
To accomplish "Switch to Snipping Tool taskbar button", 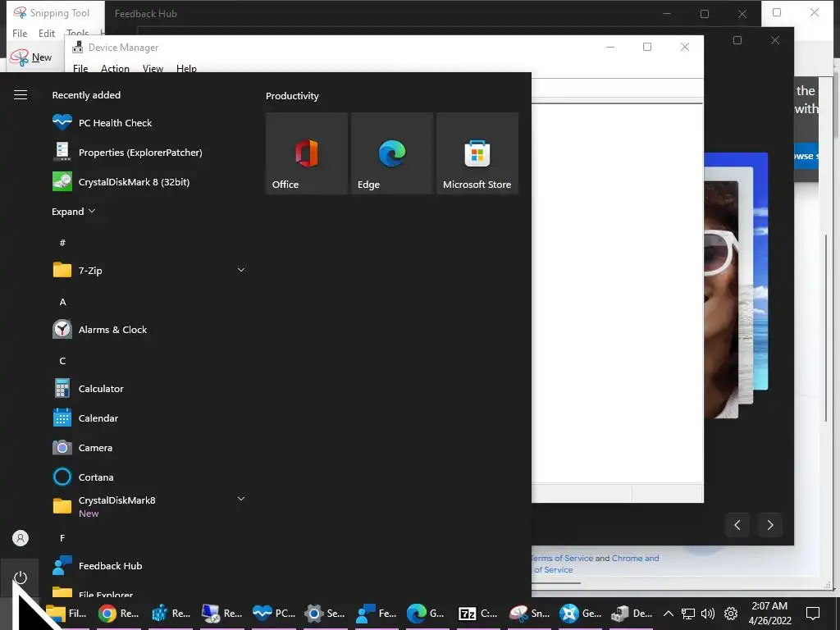I will tap(529, 614).
